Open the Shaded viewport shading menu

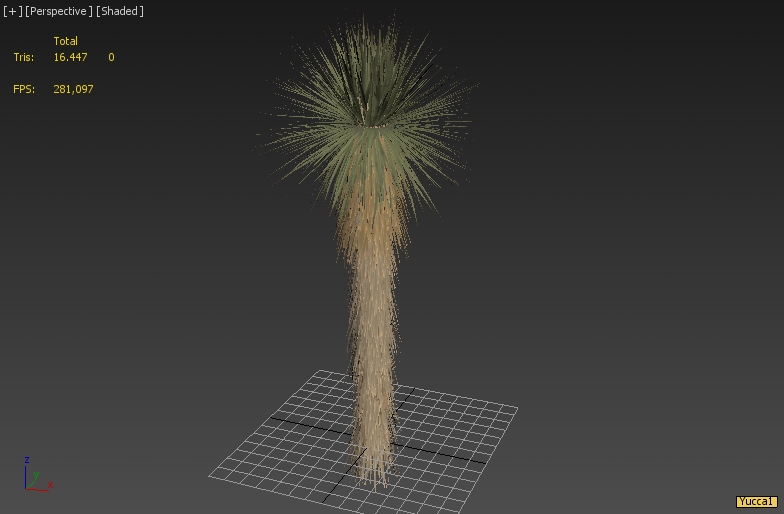tap(120, 11)
